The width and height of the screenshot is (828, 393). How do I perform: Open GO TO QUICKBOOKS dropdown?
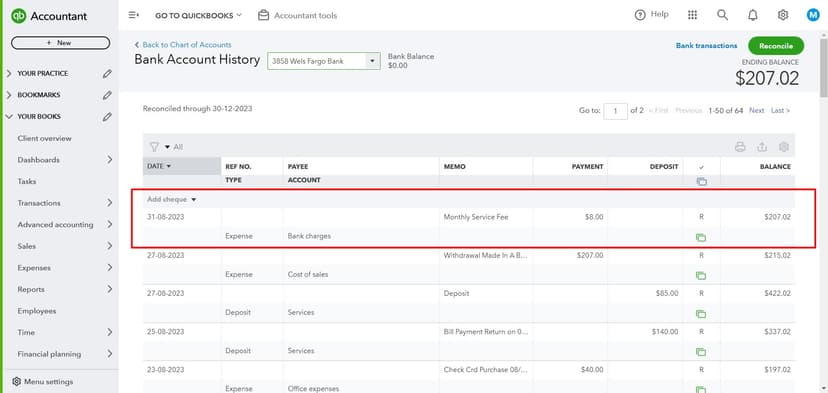coord(198,15)
